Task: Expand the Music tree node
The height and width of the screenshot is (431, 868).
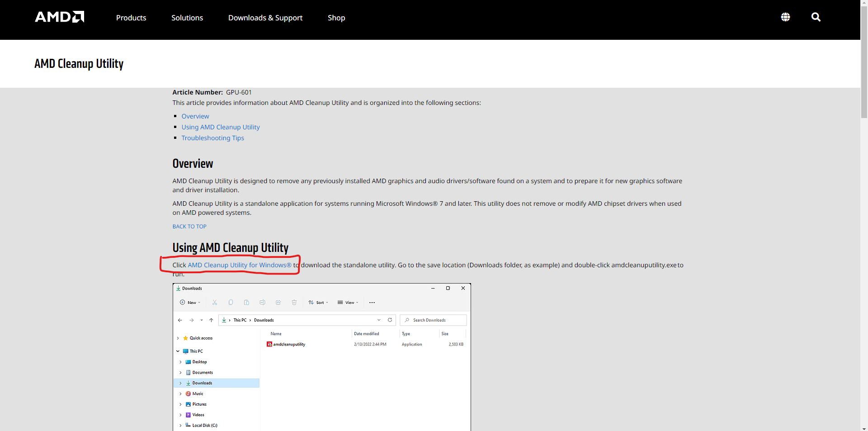Action: click(180, 394)
